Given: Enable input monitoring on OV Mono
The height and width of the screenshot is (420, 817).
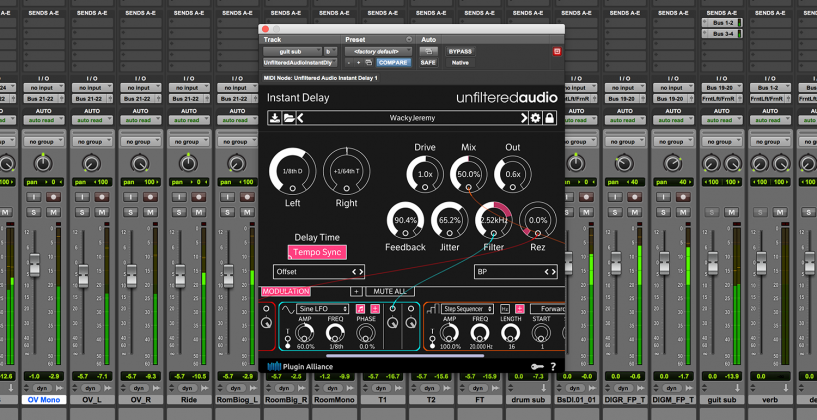Looking at the screenshot, I should [x=34, y=197].
